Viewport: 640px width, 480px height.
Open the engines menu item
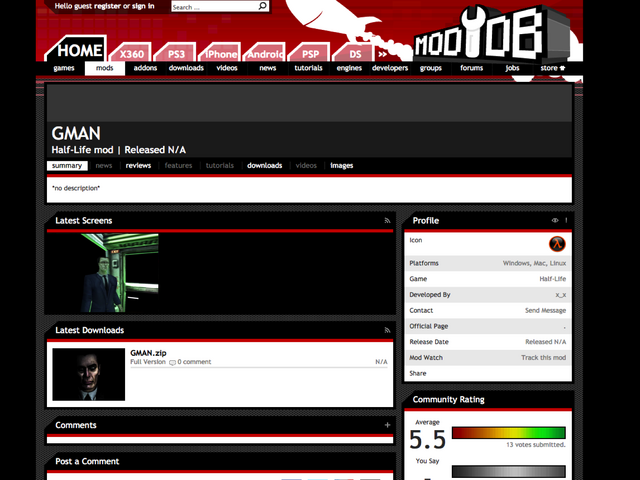tap(349, 68)
